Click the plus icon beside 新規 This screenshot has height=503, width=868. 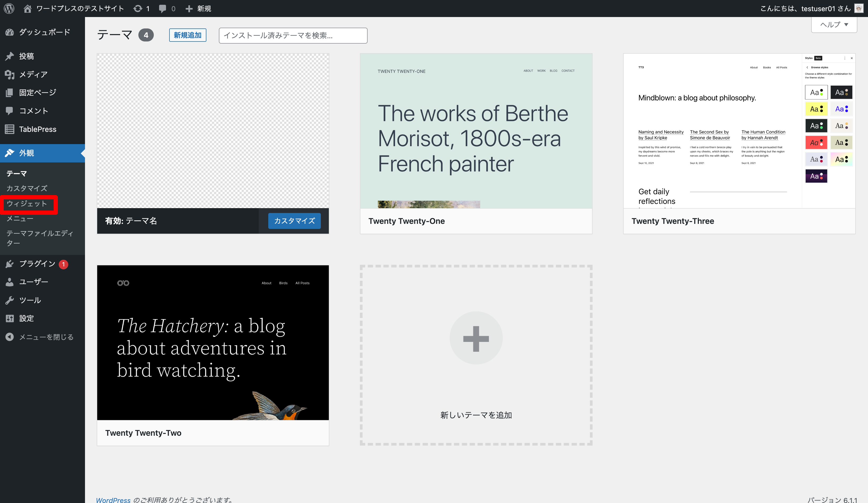click(x=189, y=9)
